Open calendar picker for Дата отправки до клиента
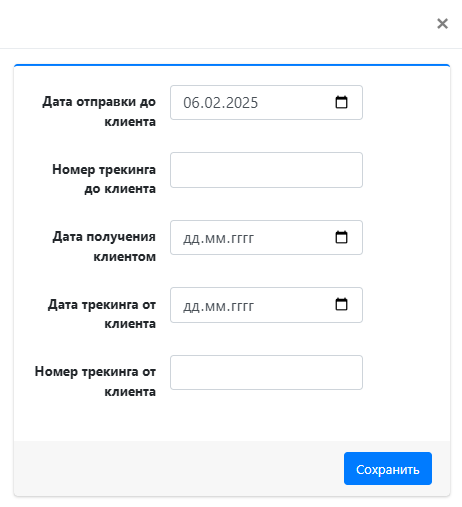Viewport: 462px width, 507px height. coord(341,102)
